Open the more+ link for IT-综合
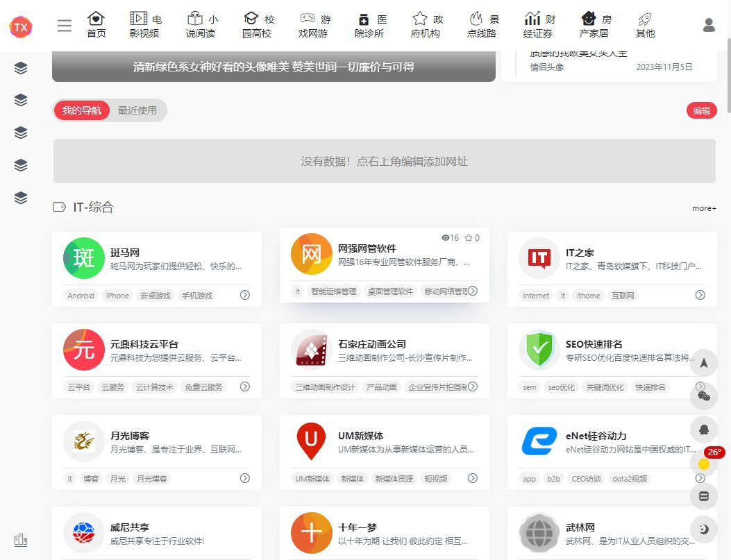Viewport: 731px width, 560px height. click(x=704, y=208)
